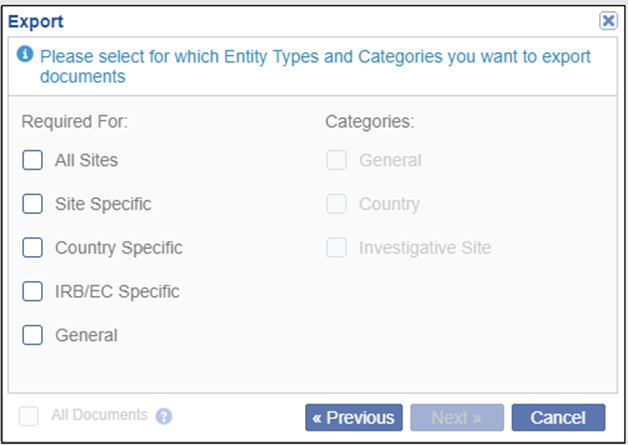The width and height of the screenshot is (628, 445).
Task: Enable the Site Specific checkbox
Action: tap(33, 204)
